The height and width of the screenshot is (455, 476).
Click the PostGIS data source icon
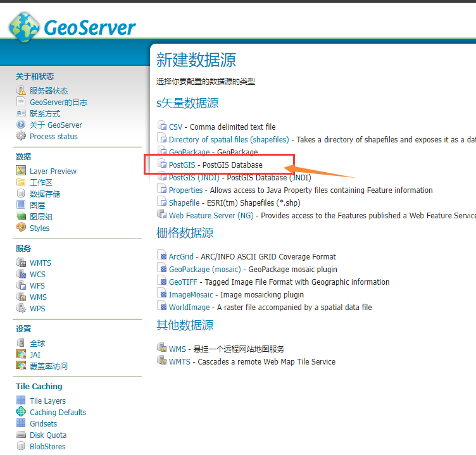(162, 164)
